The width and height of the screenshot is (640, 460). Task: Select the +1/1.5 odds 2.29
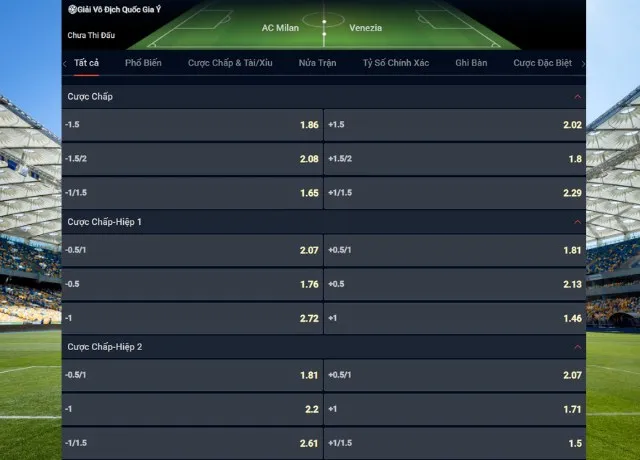pyautogui.click(x=454, y=193)
